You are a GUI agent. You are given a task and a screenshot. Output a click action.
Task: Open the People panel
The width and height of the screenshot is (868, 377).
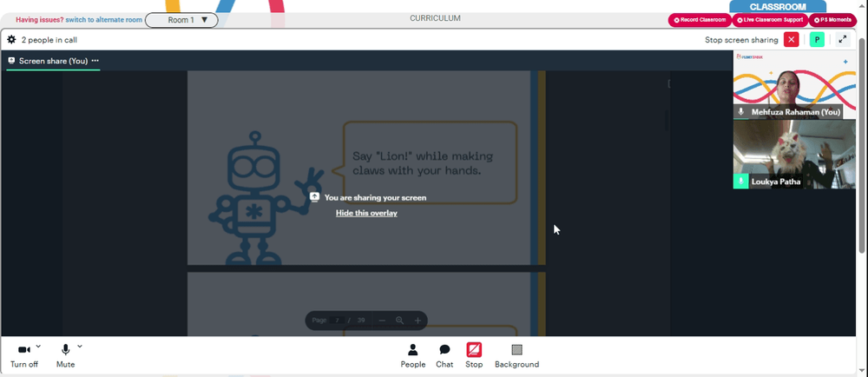point(413,356)
